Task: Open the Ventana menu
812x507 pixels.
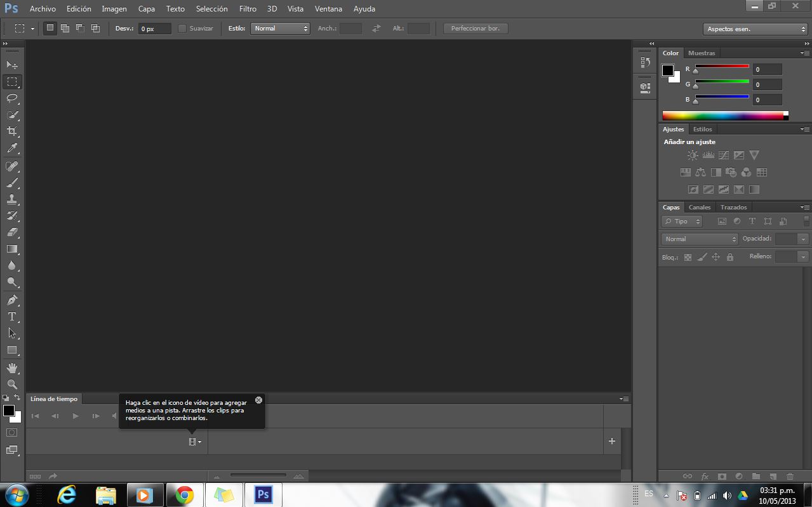Action: coord(328,9)
